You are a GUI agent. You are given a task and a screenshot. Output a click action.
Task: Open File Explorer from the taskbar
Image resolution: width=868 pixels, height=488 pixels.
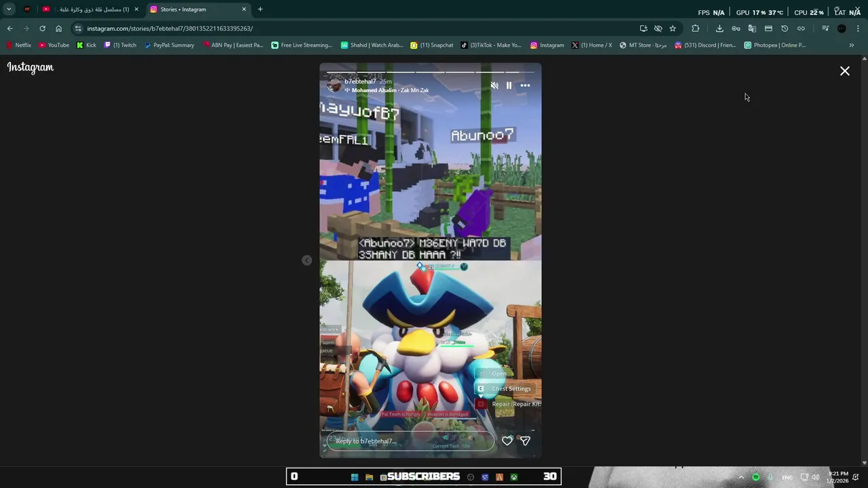coord(369,477)
